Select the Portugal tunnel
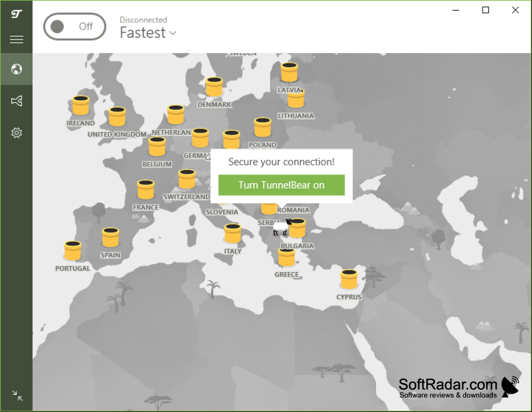 pyautogui.click(x=72, y=251)
